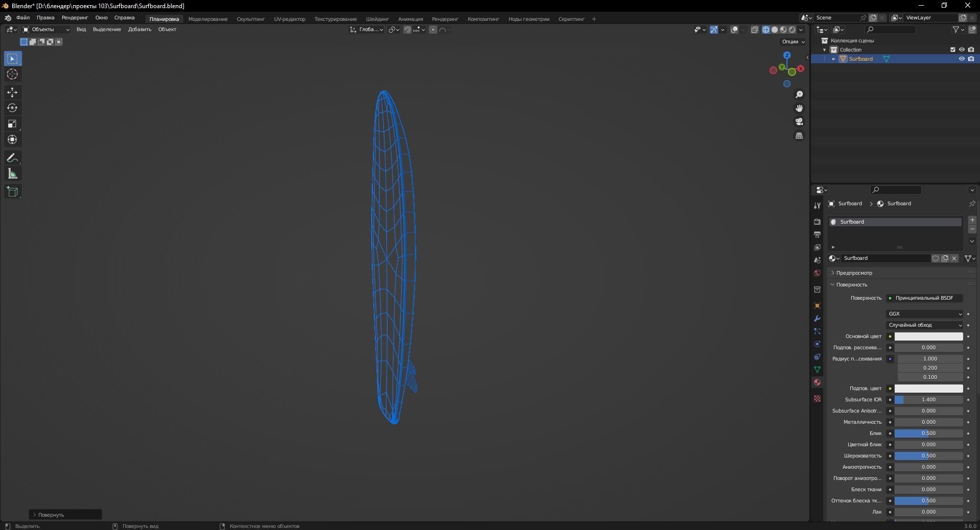The width and height of the screenshot is (980, 530).
Task: Click the 'Основной цвет' base color swatch
Action: 928,336
